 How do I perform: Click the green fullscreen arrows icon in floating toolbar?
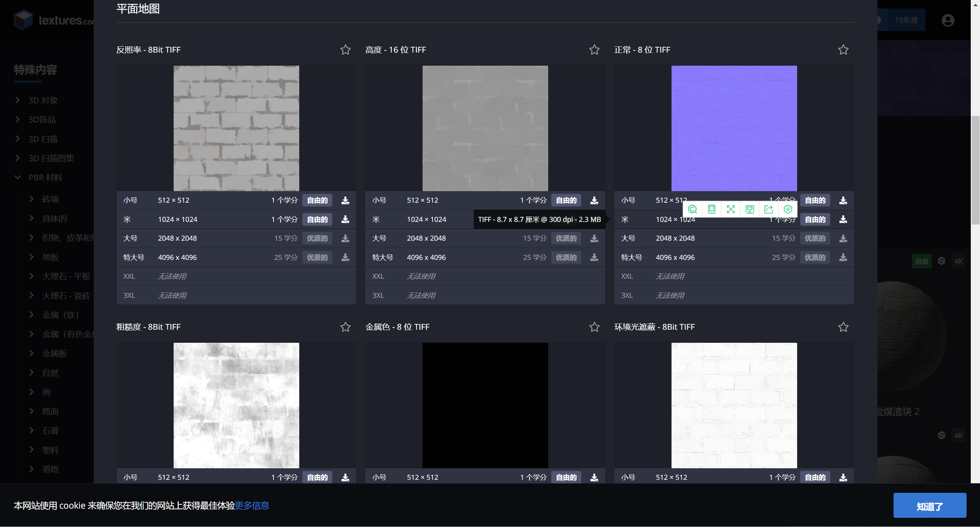pos(731,209)
